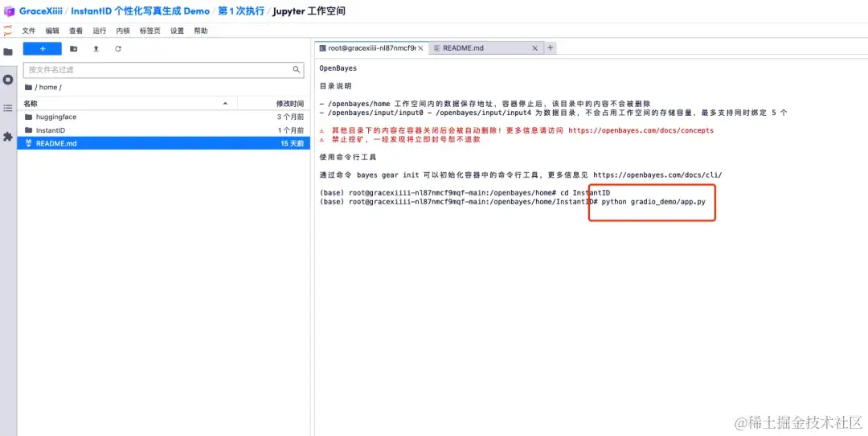Click the '3 个月前' modified time

291,117
